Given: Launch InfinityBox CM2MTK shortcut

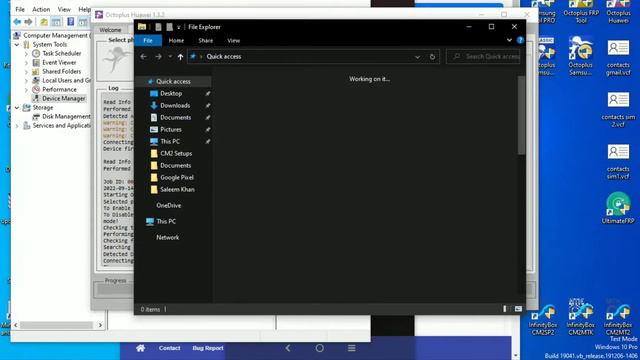Looking at the screenshot, I should point(580,318).
